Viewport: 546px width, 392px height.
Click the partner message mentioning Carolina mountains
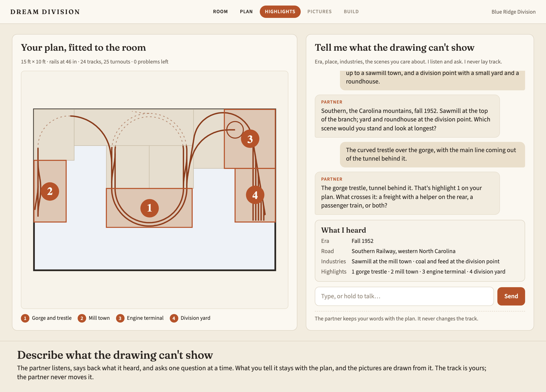coord(407,116)
